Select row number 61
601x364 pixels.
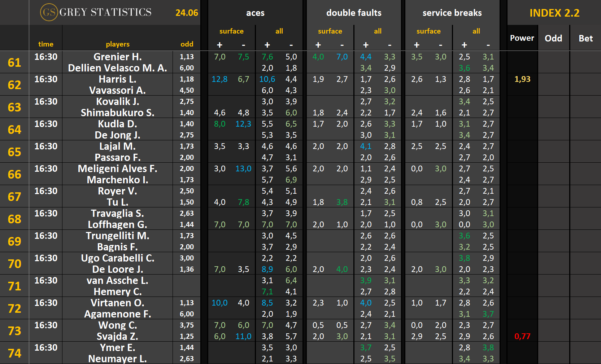tap(14, 62)
